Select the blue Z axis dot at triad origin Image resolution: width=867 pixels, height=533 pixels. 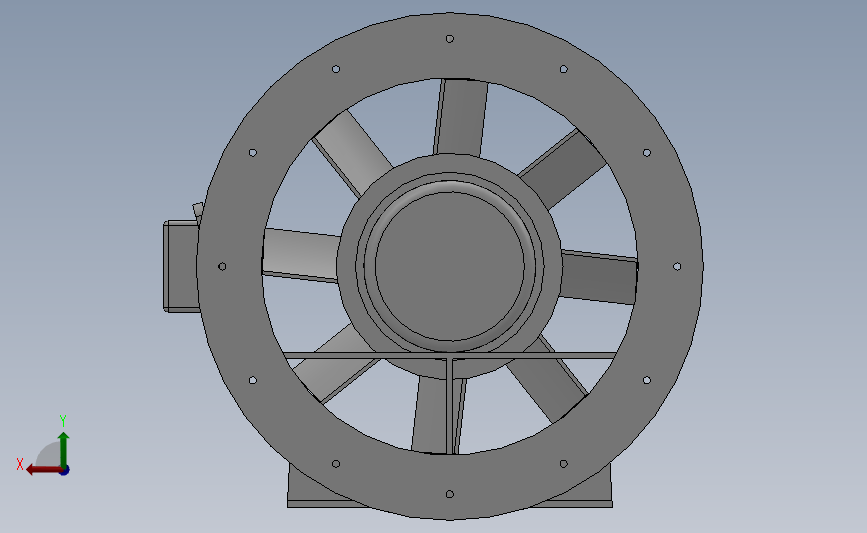(65, 471)
